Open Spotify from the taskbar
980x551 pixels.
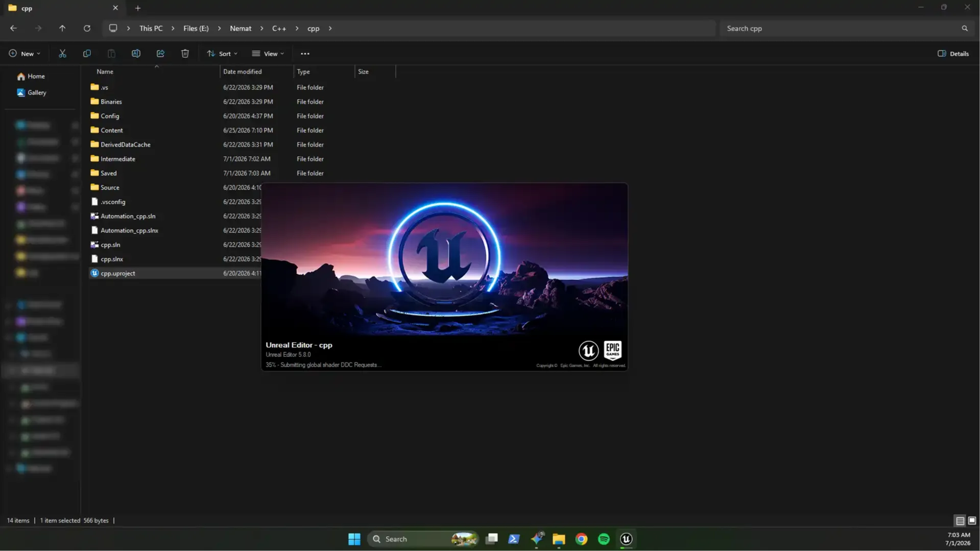[x=604, y=539]
